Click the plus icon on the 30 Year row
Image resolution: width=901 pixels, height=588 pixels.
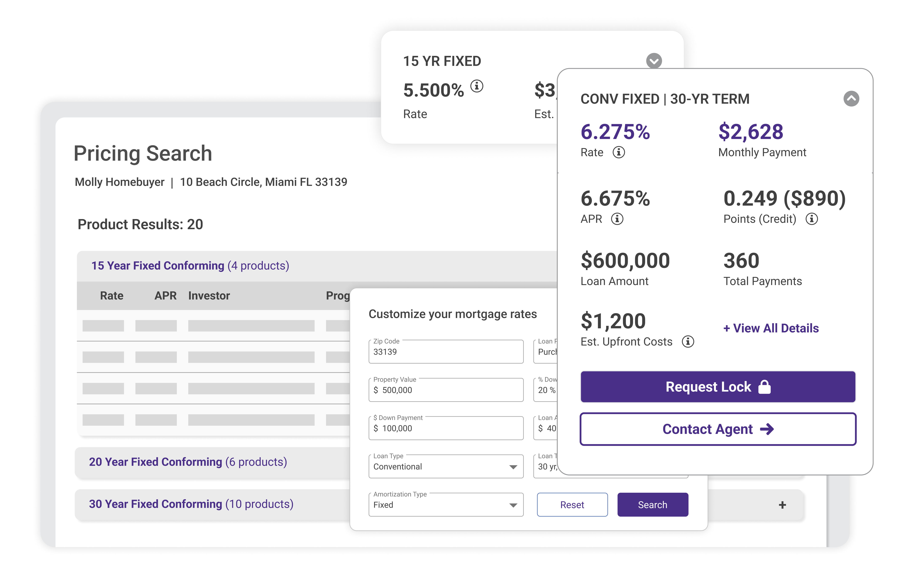(x=782, y=505)
